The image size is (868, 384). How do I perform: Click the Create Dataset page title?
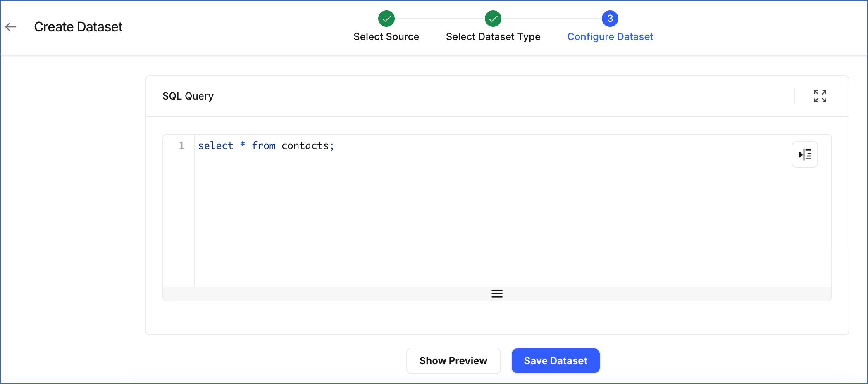(x=78, y=27)
